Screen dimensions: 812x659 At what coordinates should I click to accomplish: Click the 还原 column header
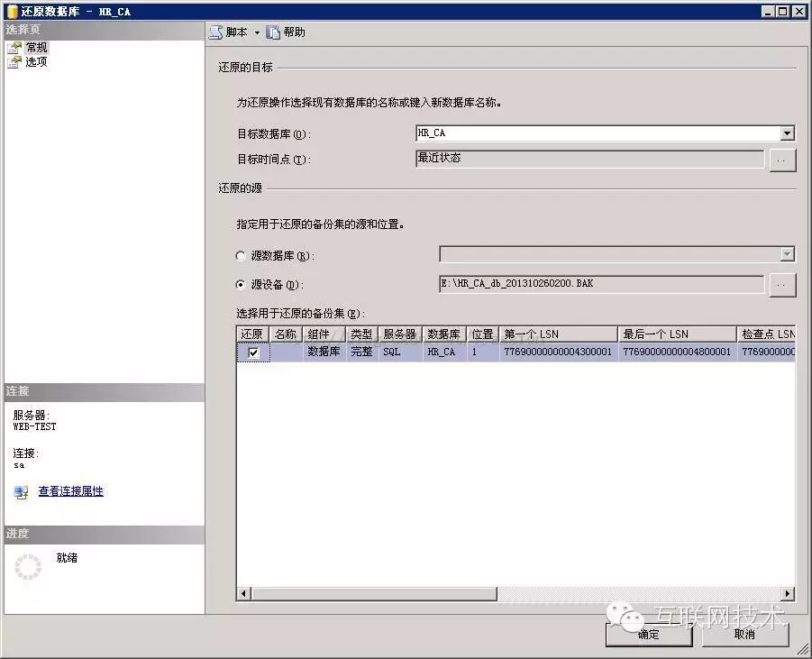(x=252, y=334)
